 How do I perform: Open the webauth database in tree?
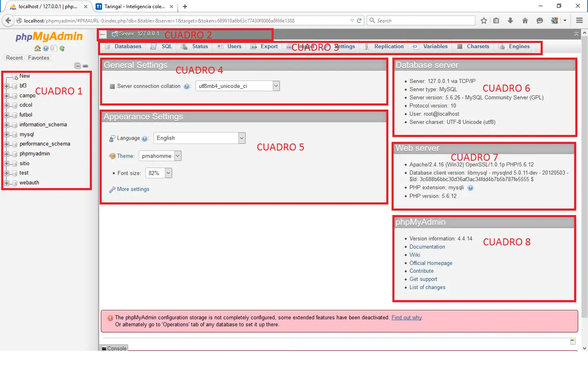pyautogui.click(x=29, y=183)
